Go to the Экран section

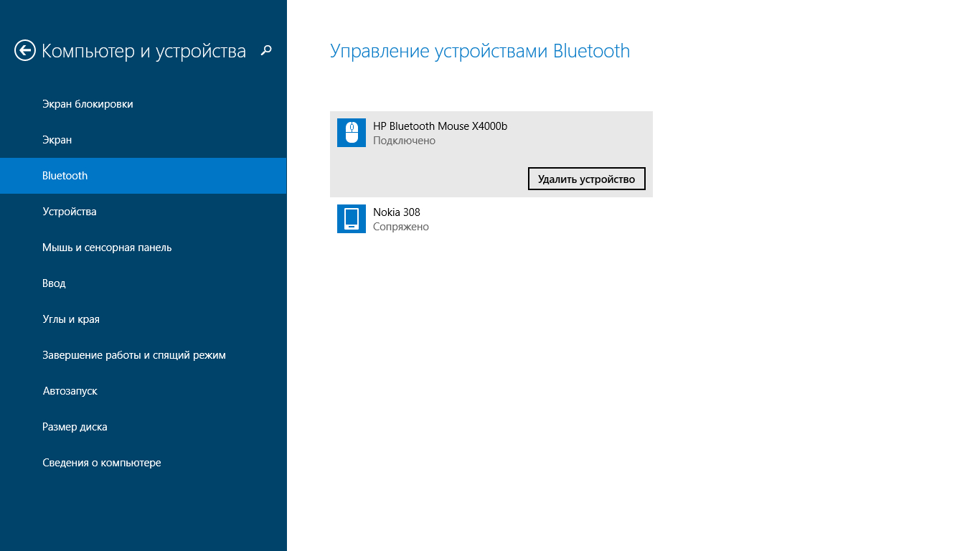(x=57, y=140)
